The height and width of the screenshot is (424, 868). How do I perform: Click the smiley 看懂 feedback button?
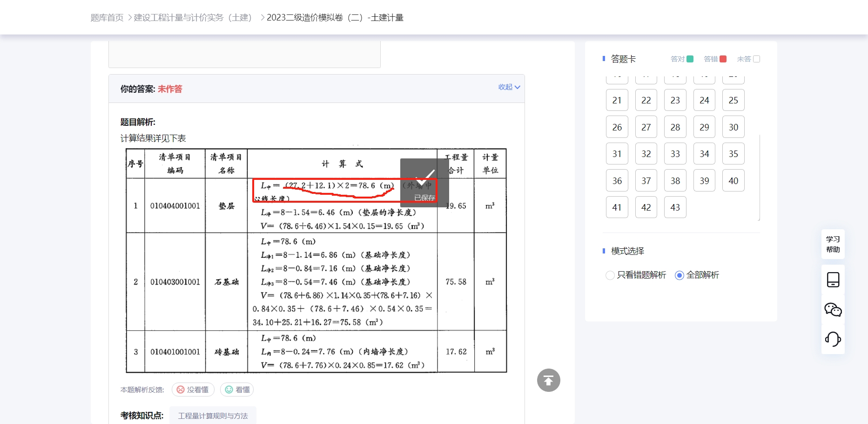point(236,390)
